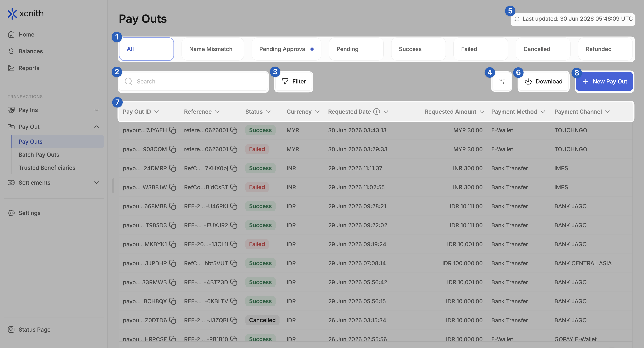Go to Home page

tap(26, 34)
